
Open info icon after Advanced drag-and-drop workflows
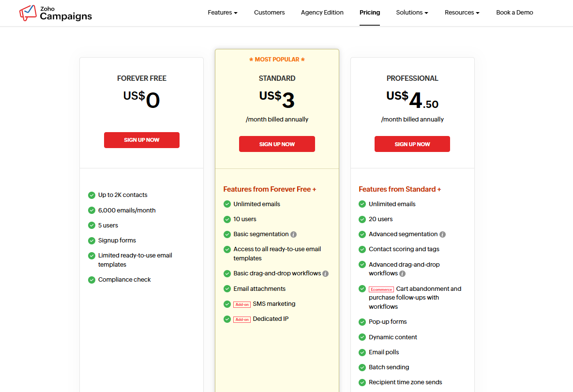402,273
